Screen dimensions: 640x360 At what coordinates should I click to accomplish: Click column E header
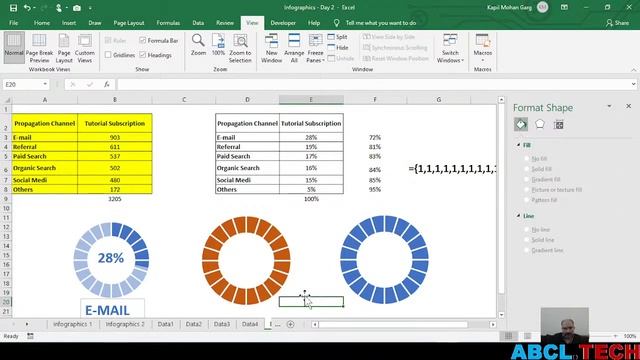coord(311,100)
